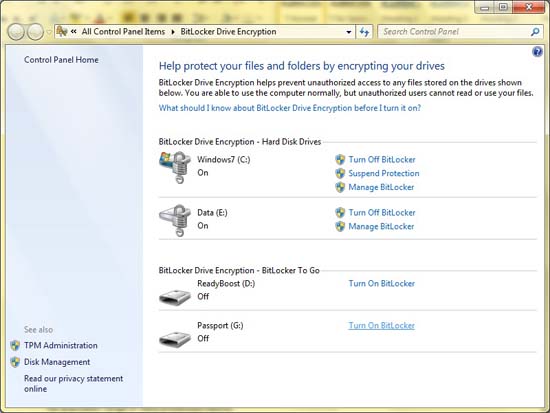The width and height of the screenshot is (550, 413).
Task: Click the Control Panel icon in address bar
Action: click(62, 32)
